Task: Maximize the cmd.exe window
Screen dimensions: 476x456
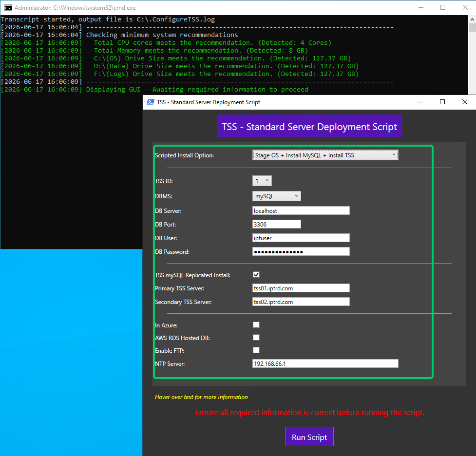Action: [443, 8]
